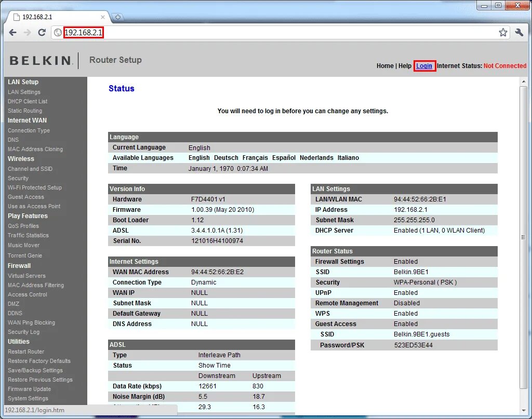Viewport: 532px width, 419px height.
Task: Close the 192.168.2.1 browser tab
Action: click(x=103, y=17)
